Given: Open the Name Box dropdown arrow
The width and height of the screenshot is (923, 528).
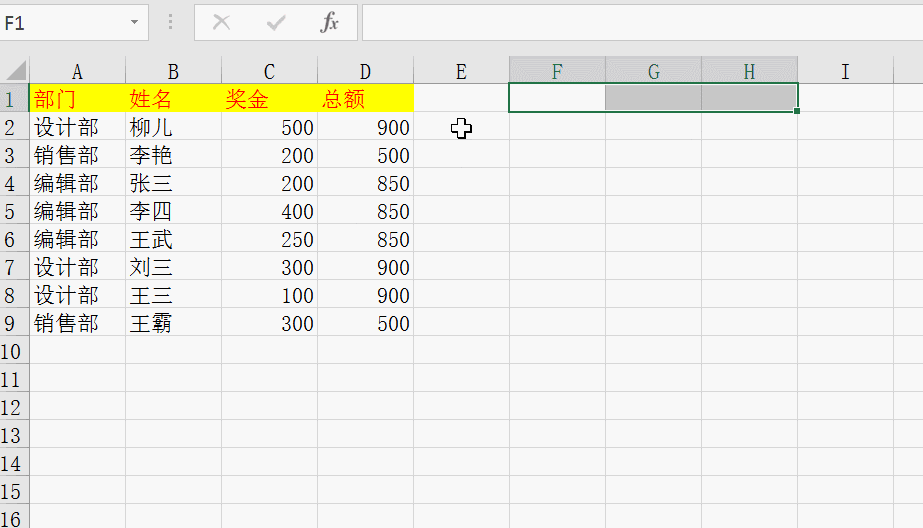Looking at the screenshot, I should click(134, 22).
